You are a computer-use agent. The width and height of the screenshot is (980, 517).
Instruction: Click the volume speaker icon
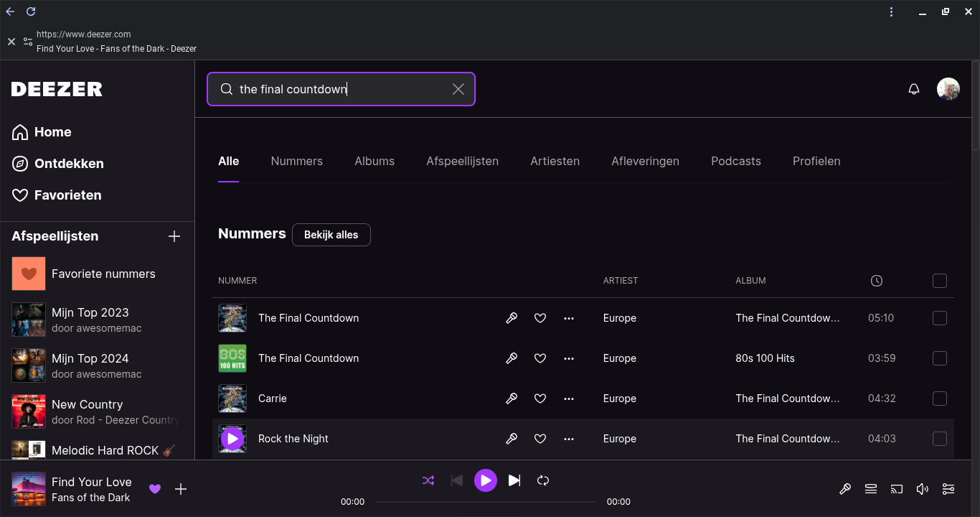click(x=923, y=489)
